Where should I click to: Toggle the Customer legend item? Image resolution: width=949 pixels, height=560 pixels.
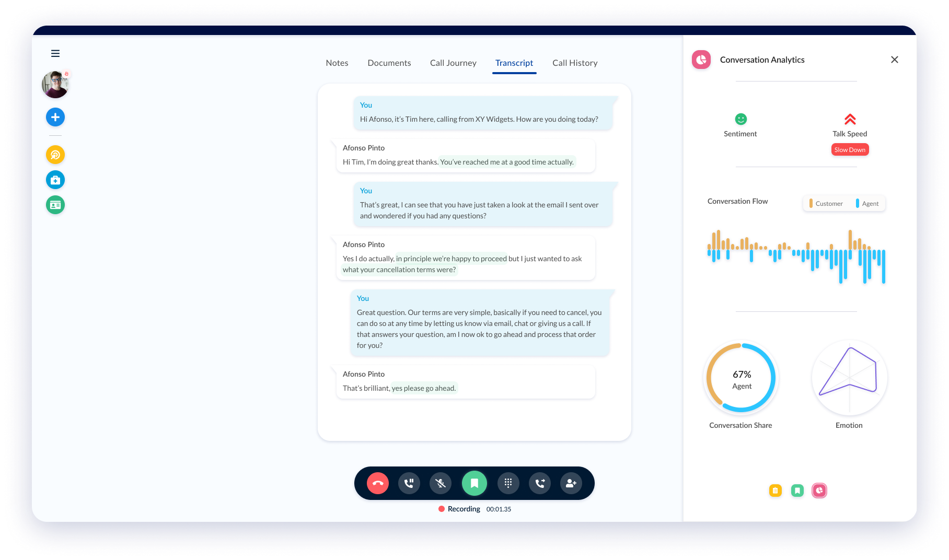[x=826, y=204]
